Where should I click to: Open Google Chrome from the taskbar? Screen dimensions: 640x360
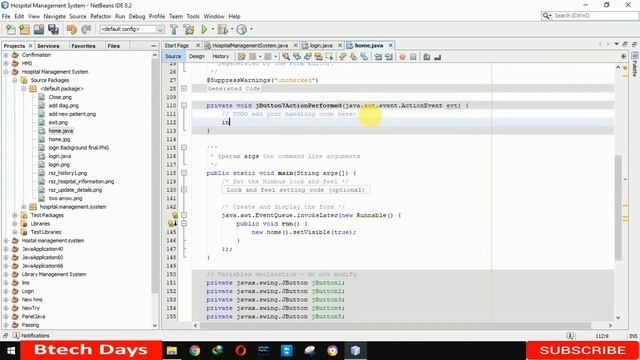point(195,350)
